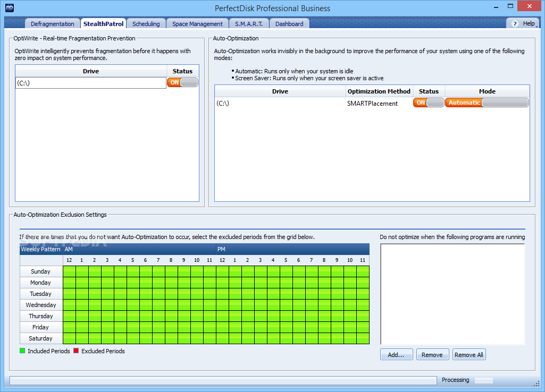Screen dimensions: 545x392
Task: Select the Wednesday row label
Action: tap(41, 305)
